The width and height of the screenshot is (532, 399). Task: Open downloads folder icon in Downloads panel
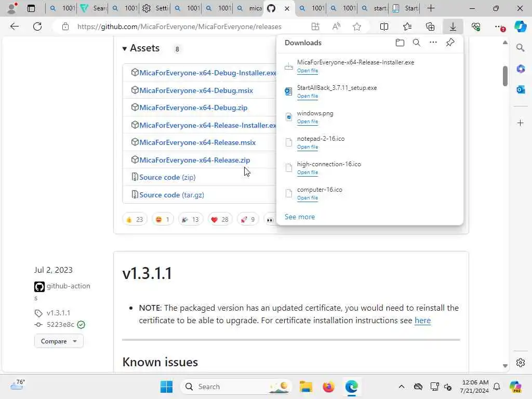pyautogui.click(x=400, y=43)
